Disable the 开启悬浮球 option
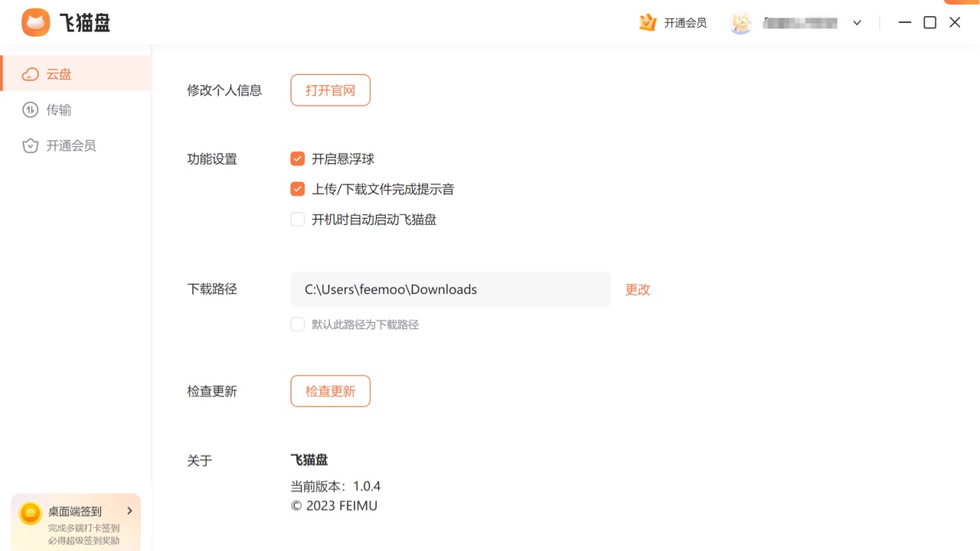Image resolution: width=980 pixels, height=551 pixels. (x=297, y=158)
